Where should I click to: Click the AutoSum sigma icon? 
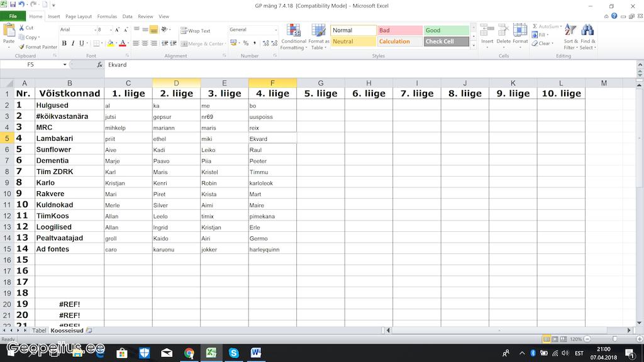click(x=535, y=26)
